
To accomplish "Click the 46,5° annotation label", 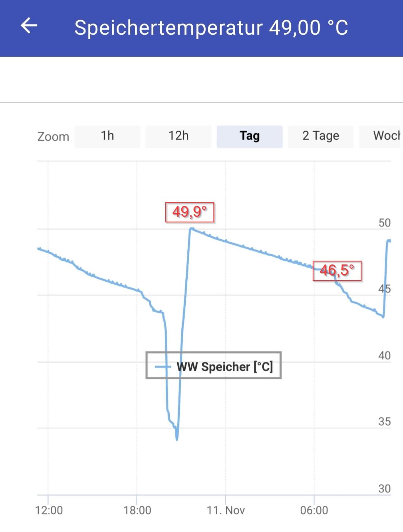I will click(337, 271).
